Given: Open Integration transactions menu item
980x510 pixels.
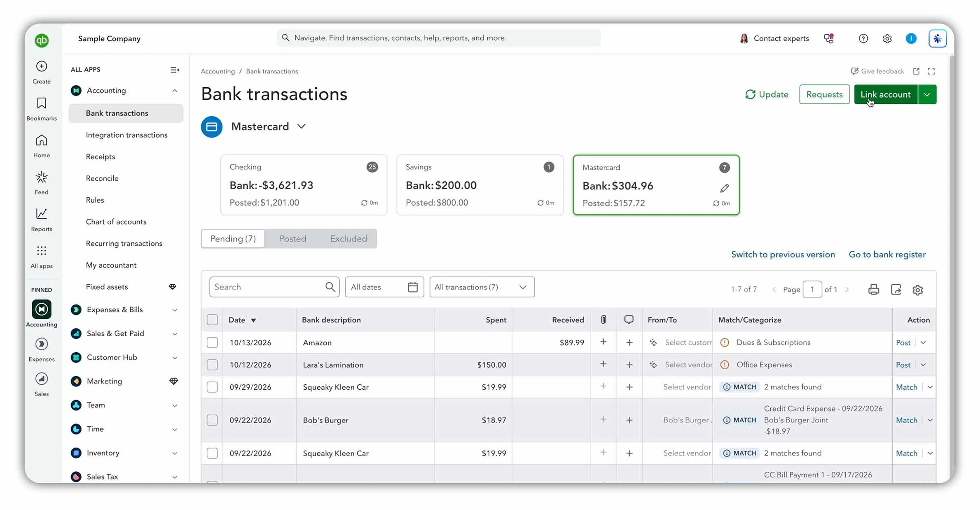Looking at the screenshot, I should [126, 135].
